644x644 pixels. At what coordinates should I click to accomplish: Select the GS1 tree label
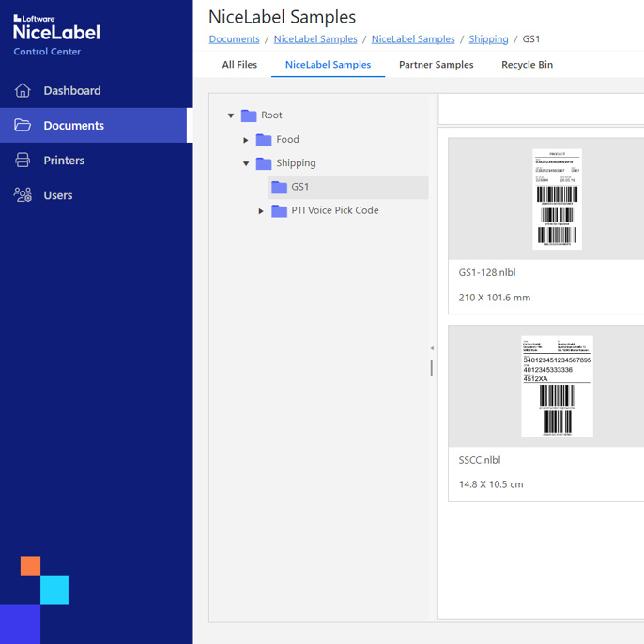pos(299,187)
